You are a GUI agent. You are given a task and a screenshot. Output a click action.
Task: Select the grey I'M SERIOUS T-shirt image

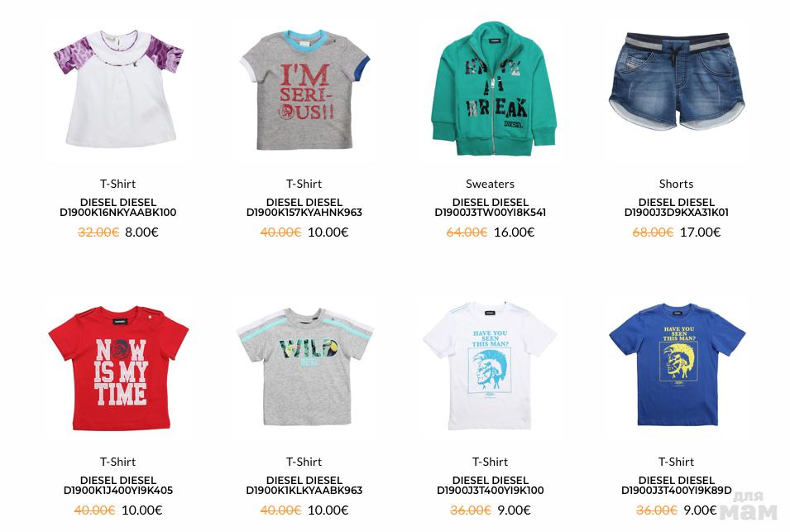coord(304,89)
